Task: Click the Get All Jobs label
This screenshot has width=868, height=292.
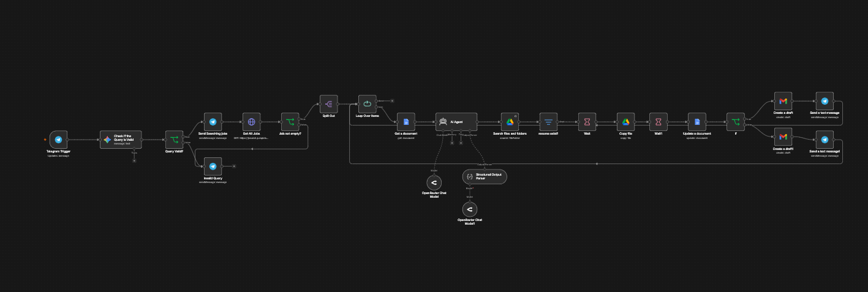Action: point(251,133)
